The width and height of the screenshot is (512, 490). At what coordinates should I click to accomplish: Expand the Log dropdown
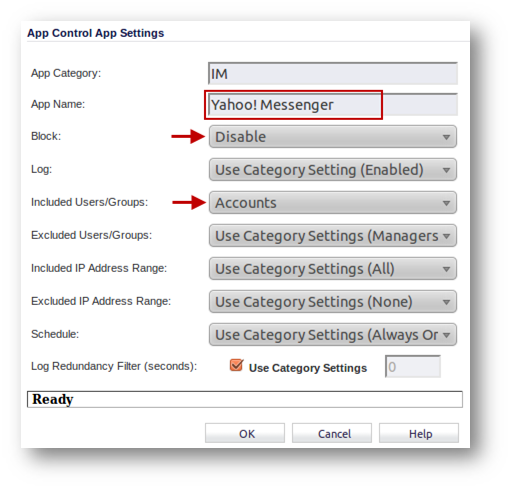333,170
